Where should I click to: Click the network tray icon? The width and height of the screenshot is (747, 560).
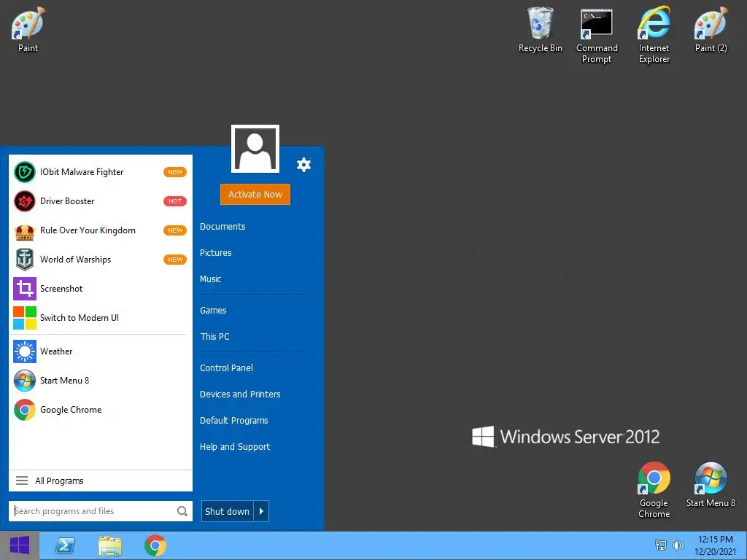[x=661, y=545]
